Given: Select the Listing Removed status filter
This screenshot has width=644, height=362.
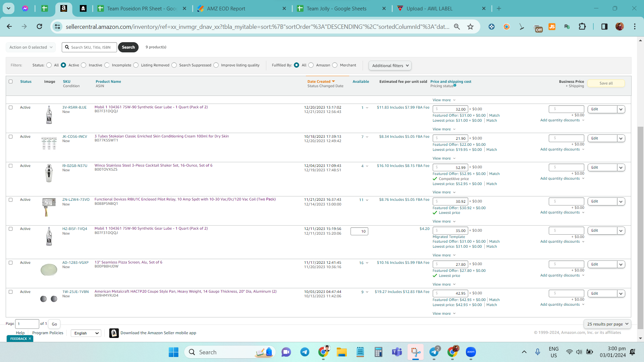Looking at the screenshot, I should point(136,65).
